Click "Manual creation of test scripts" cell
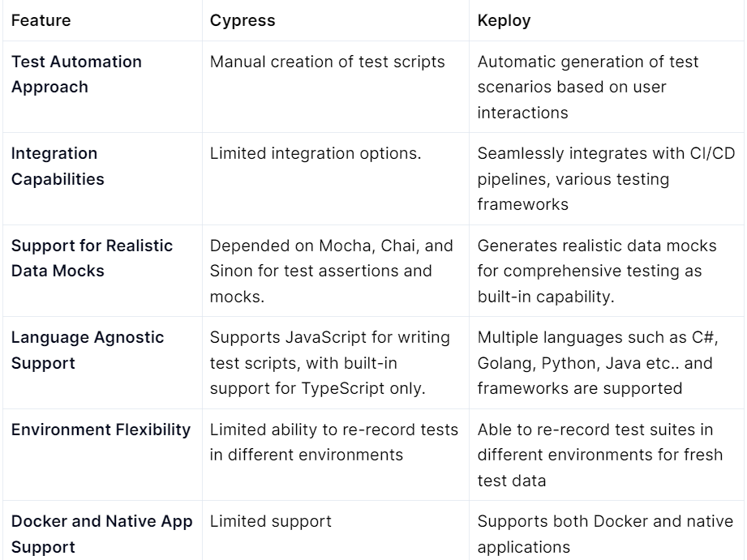The height and width of the screenshot is (560, 747). (x=328, y=62)
